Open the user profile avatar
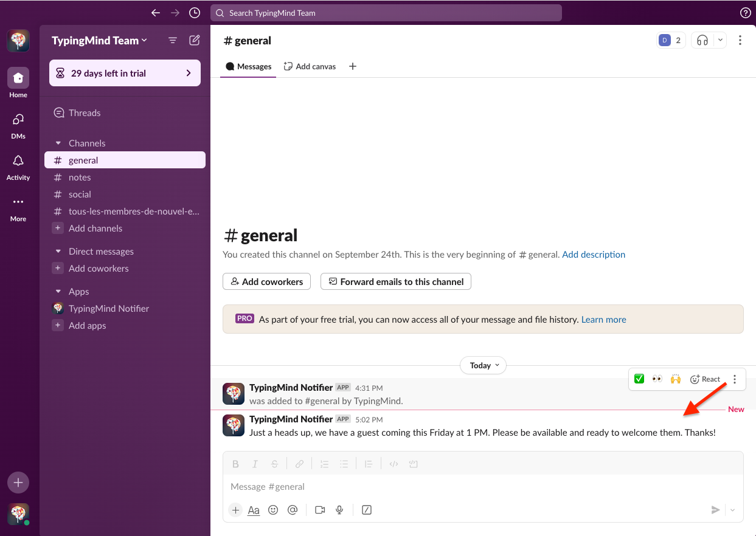This screenshot has height=536, width=756. pos(18,514)
